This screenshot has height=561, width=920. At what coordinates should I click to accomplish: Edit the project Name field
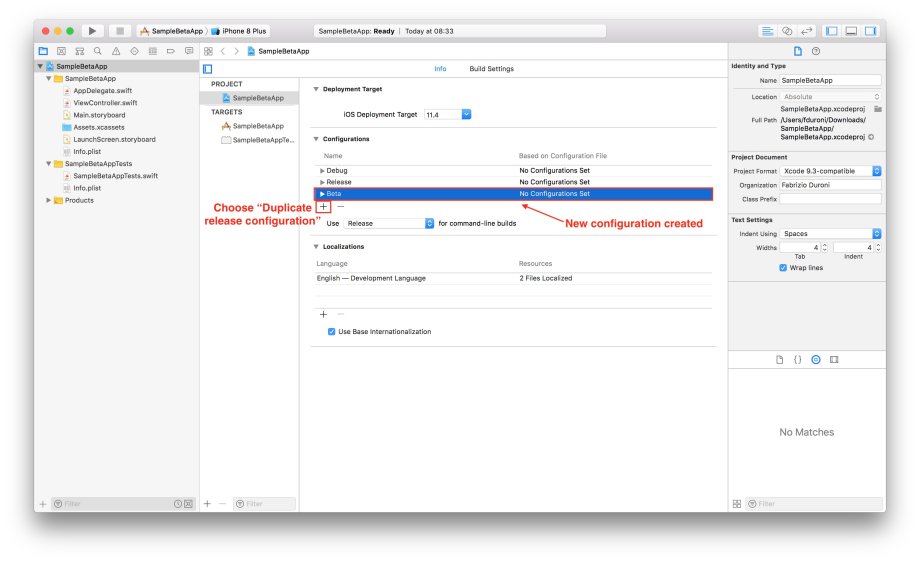pos(830,80)
